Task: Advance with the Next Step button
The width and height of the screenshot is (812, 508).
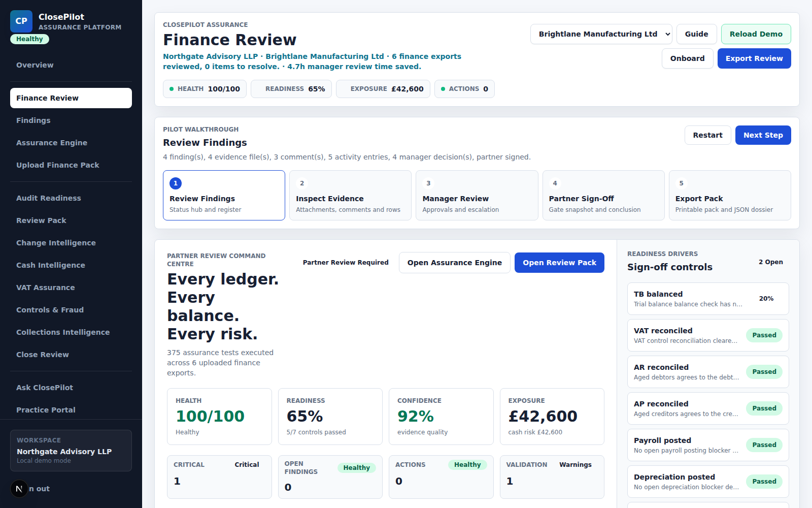Action: (763, 135)
